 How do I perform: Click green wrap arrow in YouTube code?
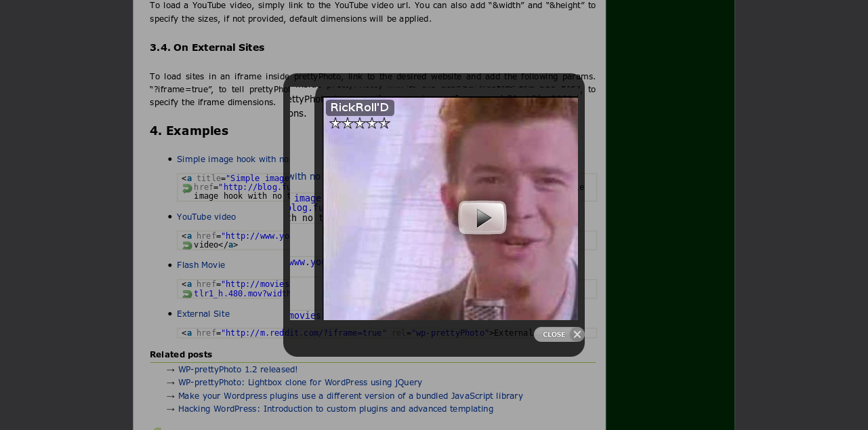(187, 246)
